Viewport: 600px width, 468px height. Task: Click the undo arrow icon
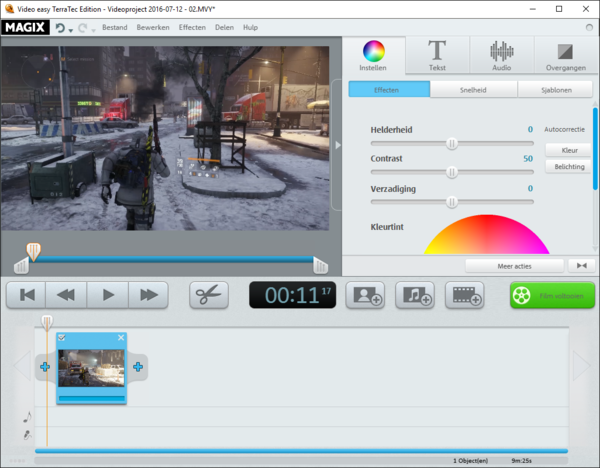click(x=60, y=28)
